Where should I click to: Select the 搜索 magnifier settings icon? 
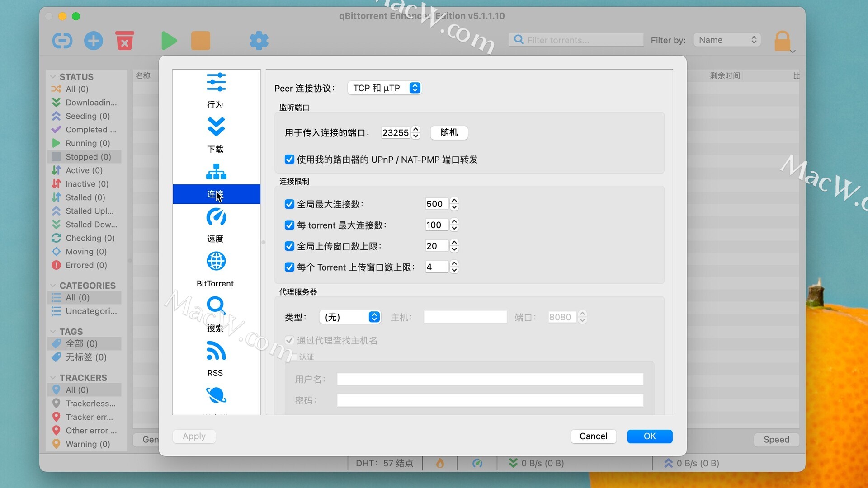coord(216,305)
